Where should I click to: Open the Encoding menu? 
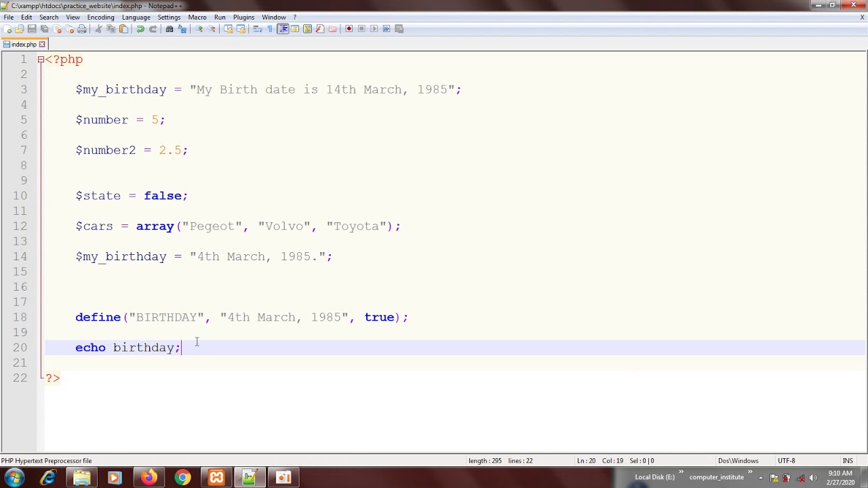click(100, 17)
